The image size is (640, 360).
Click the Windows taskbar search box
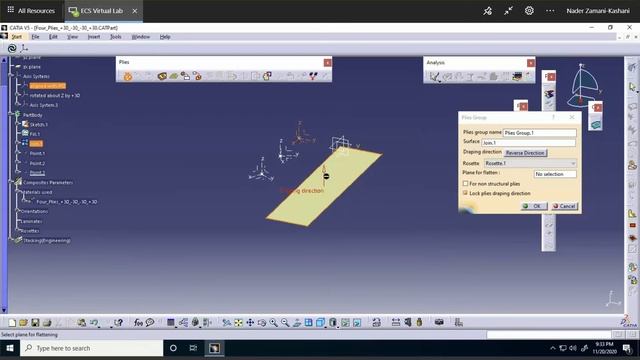(92, 348)
